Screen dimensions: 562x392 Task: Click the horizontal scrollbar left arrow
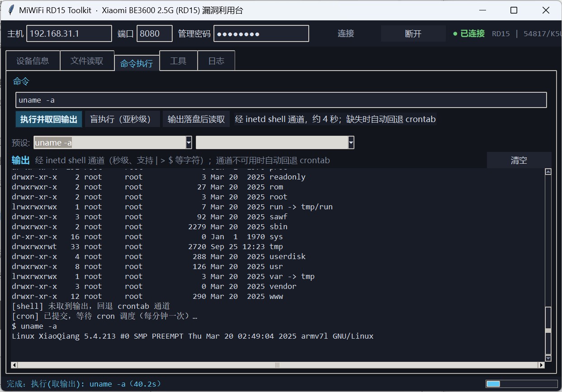point(14,365)
